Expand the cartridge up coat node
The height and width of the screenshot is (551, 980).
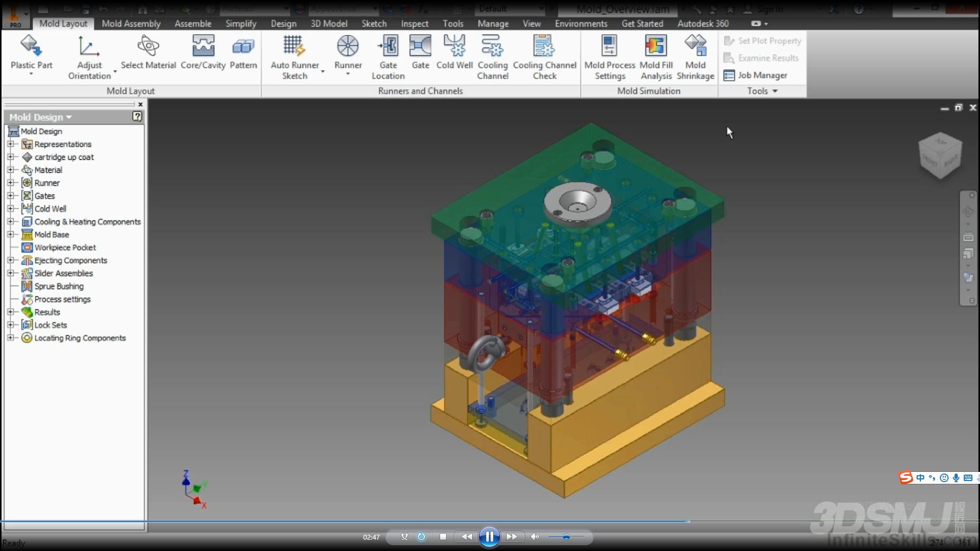pyautogui.click(x=10, y=157)
